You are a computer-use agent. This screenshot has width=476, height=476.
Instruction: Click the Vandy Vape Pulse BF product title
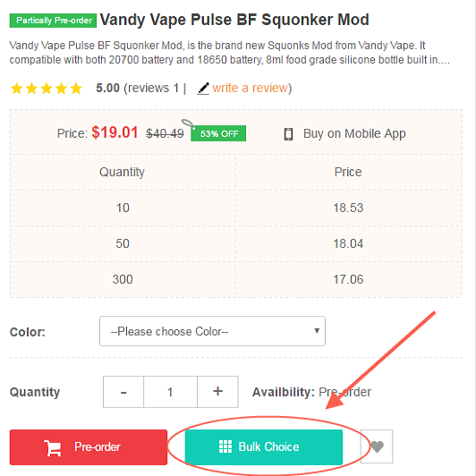234,20
